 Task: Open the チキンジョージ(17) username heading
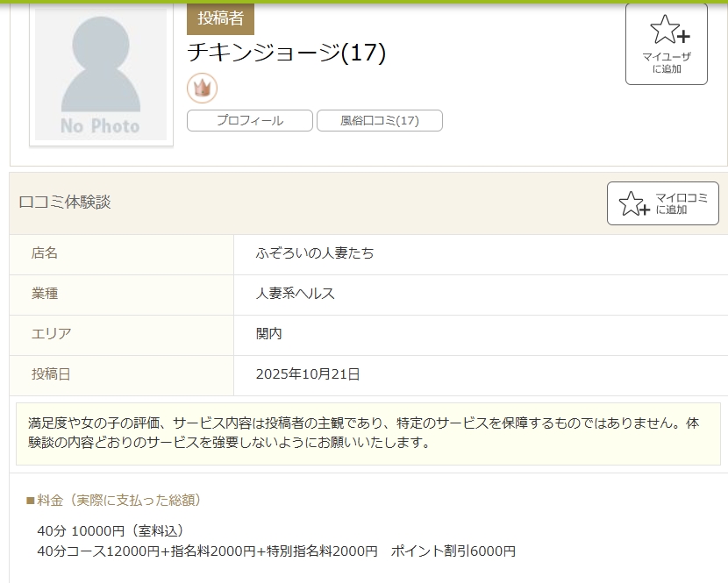click(287, 53)
